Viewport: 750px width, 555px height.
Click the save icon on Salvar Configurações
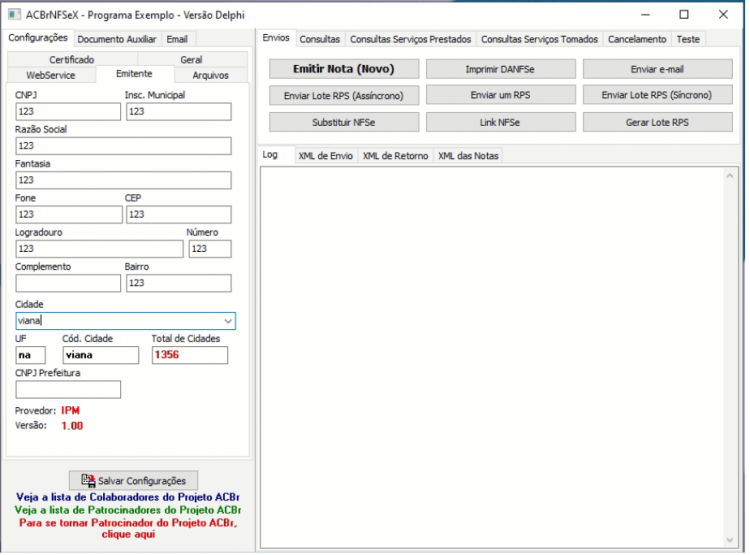[88, 480]
